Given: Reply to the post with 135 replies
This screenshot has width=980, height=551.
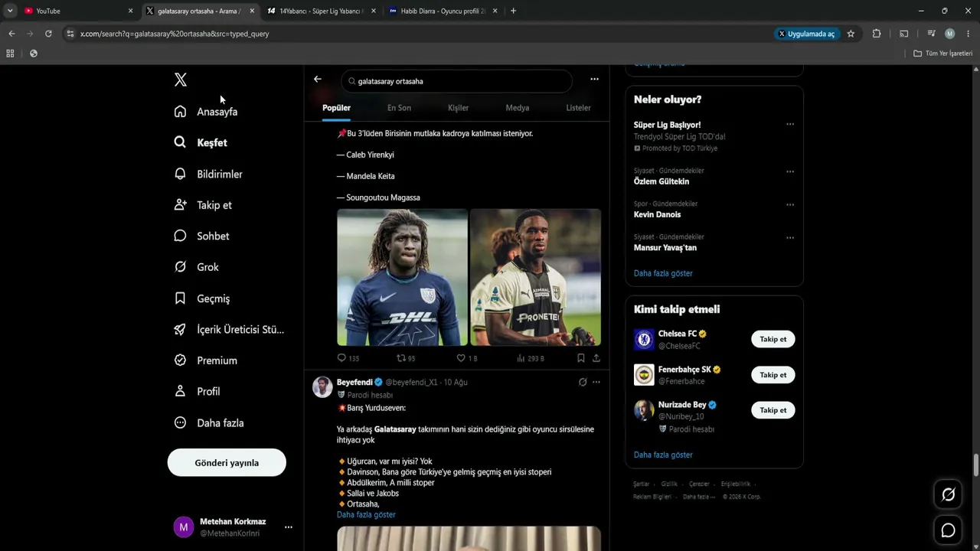Looking at the screenshot, I should (x=348, y=358).
